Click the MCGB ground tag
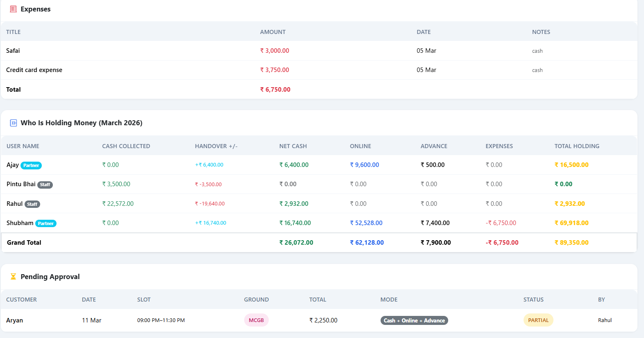 256,320
